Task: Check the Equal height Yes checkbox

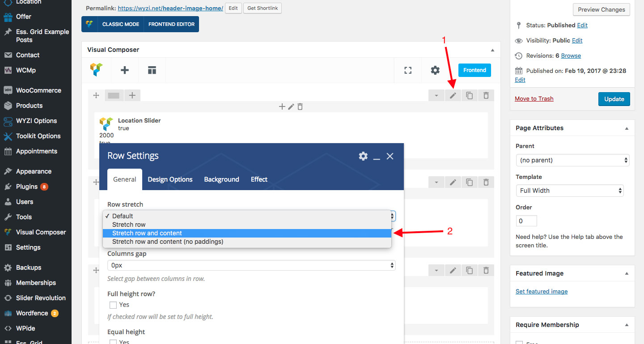Action: click(x=113, y=342)
